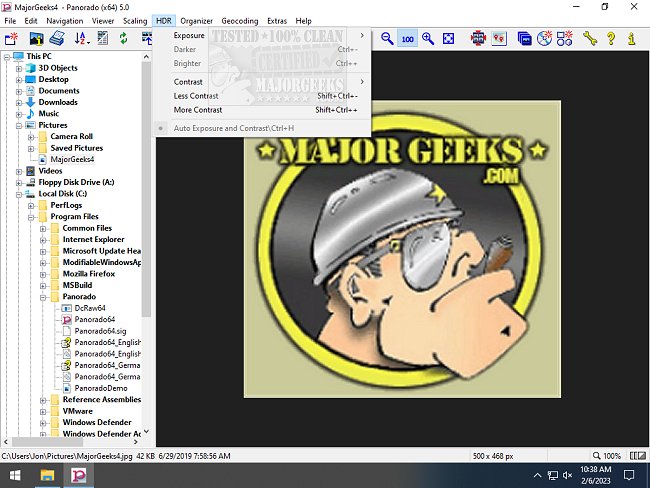
Task: Open the Viewer menu
Action: click(103, 21)
